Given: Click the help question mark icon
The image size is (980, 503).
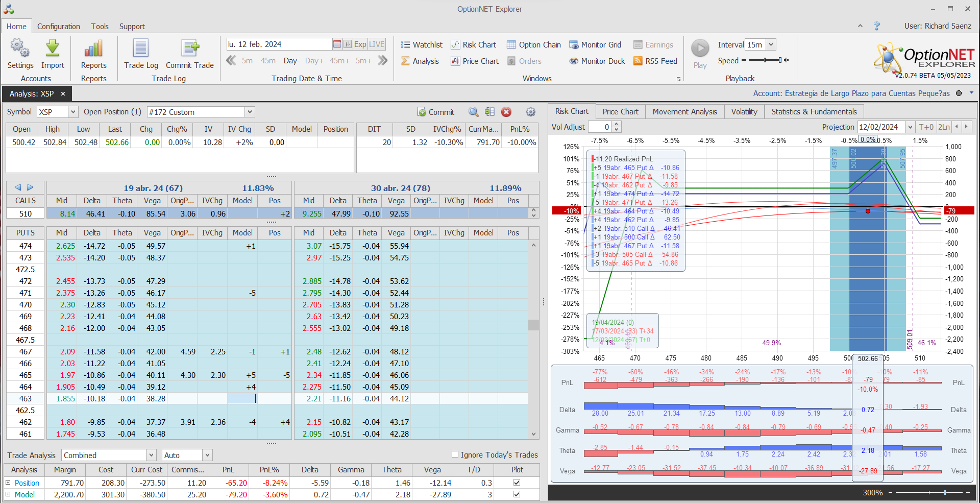Looking at the screenshot, I should point(877,26).
